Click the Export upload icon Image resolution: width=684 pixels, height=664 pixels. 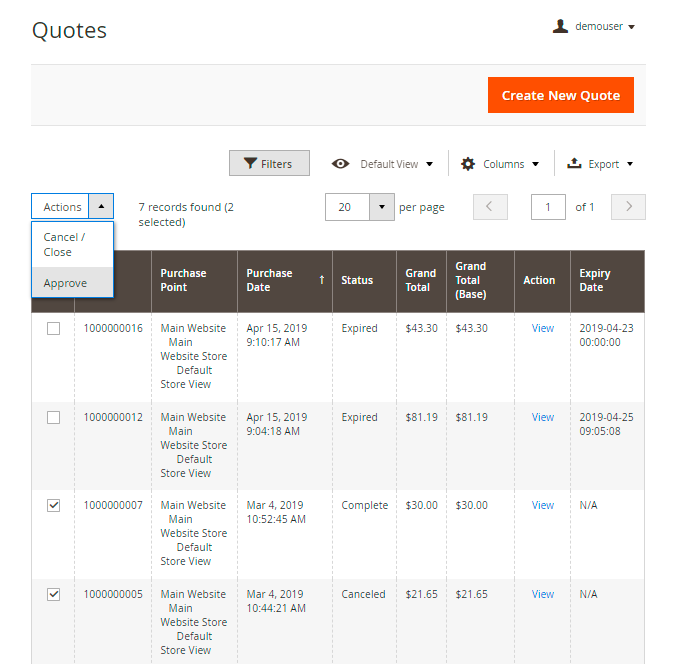point(574,164)
